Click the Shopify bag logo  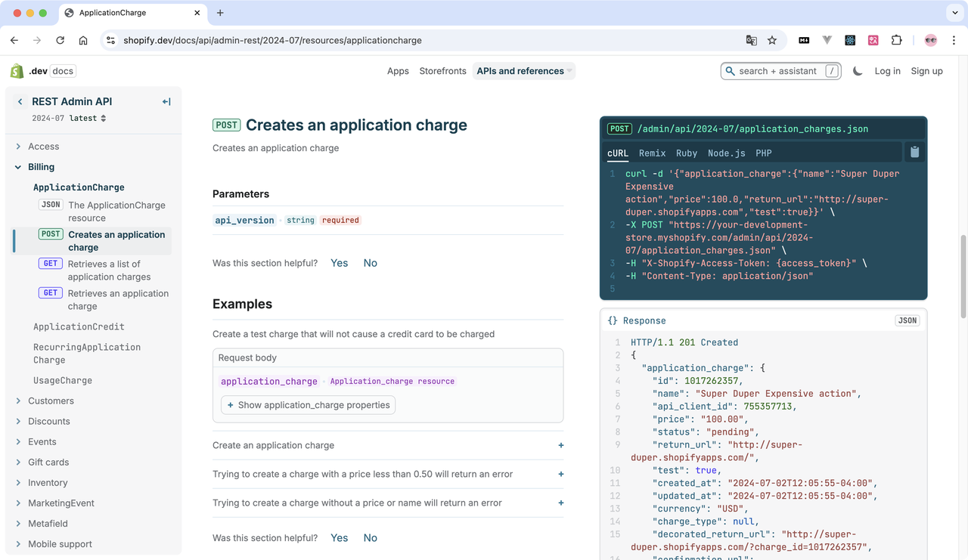point(17,71)
